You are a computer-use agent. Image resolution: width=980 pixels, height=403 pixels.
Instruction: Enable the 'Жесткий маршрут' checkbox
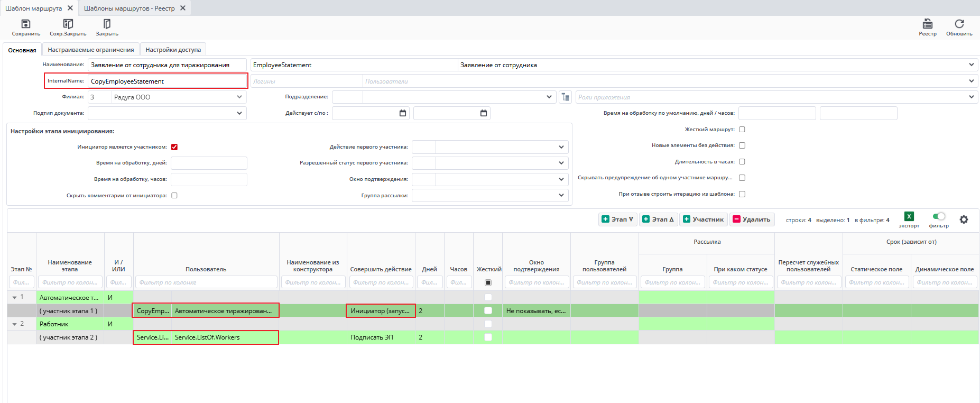742,130
